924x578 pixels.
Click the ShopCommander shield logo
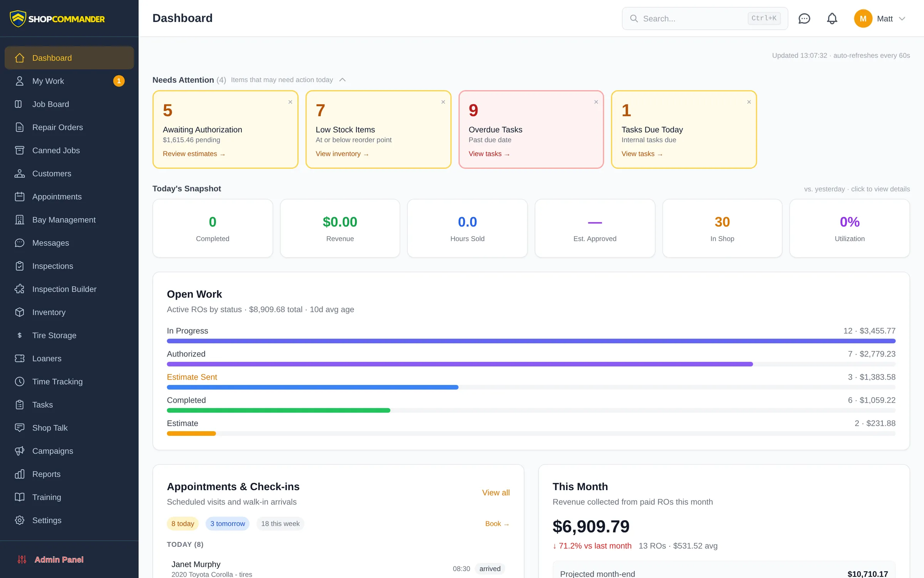(18, 18)
